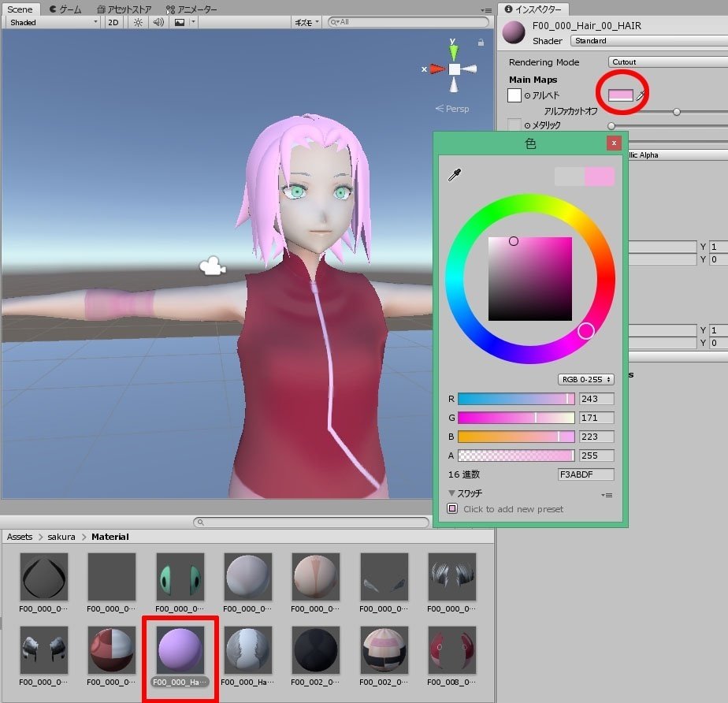Go to sakura breadcrumb folder
The height and width of the screenshot is (703, 728).
click(x=61, y=537)
